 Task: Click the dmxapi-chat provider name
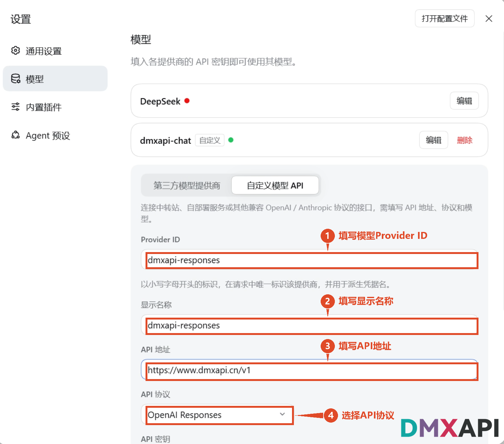tap(165, 141)
